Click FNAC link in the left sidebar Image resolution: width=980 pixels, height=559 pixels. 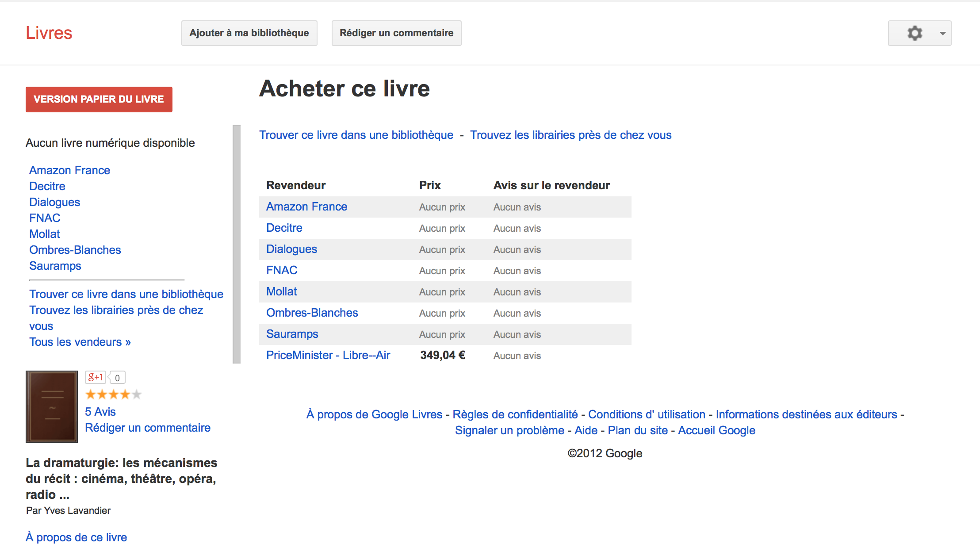45,218
